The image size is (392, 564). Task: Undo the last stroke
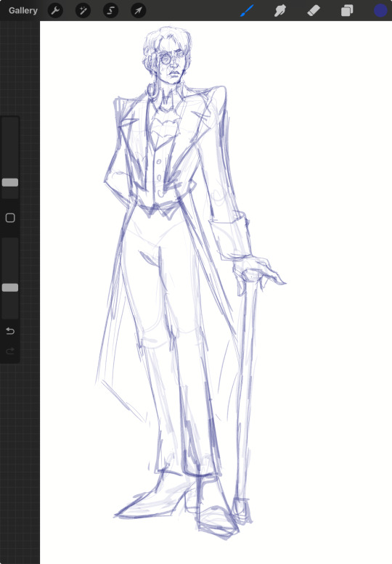(10, 331)
